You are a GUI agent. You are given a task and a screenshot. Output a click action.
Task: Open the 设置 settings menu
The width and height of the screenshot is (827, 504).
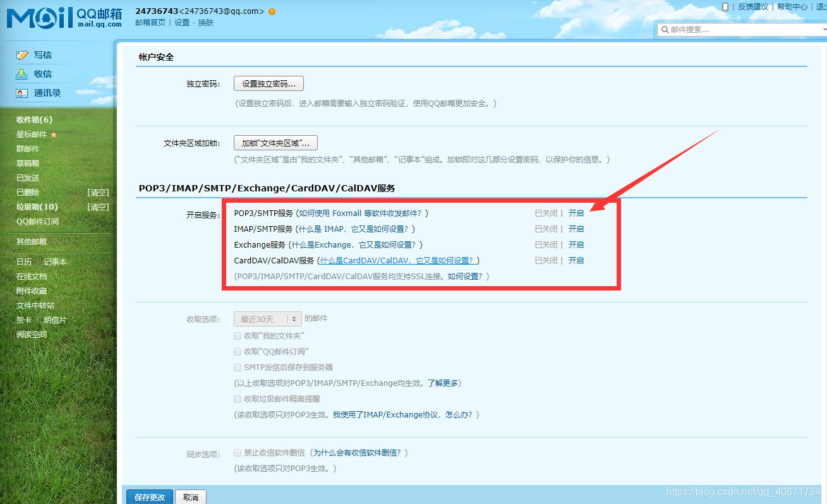[181, 22]
